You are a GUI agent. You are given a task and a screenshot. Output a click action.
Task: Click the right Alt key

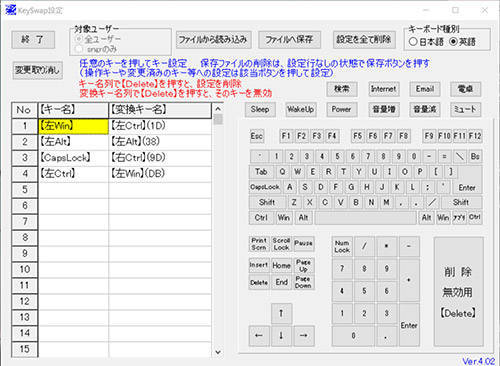(427, 218)
